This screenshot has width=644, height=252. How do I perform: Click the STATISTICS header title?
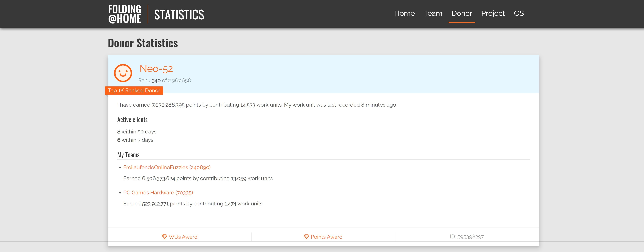(179, 15)
